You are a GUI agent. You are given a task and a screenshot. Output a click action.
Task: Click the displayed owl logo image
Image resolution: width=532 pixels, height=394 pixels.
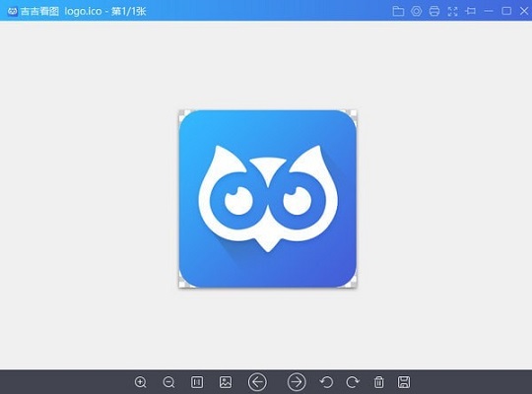pyautogui.click(x=268, y=199)
